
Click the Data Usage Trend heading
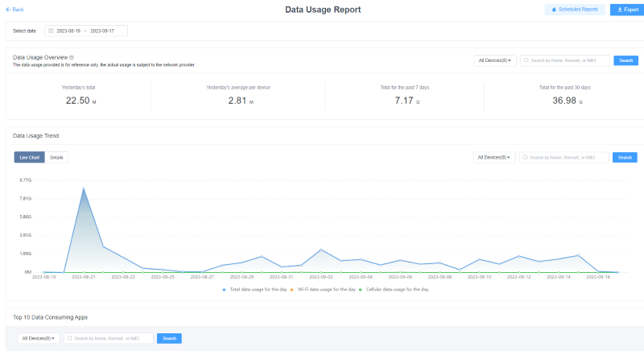pos(35,136)
